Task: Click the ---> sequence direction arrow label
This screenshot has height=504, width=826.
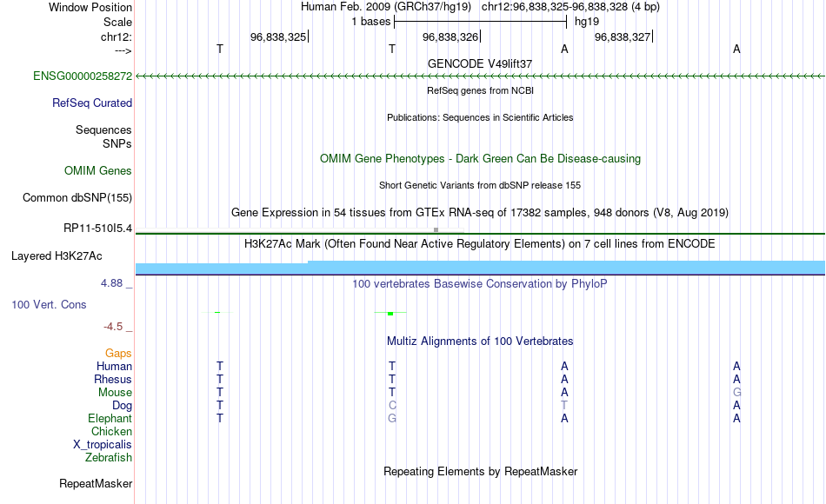Action: 123,50
